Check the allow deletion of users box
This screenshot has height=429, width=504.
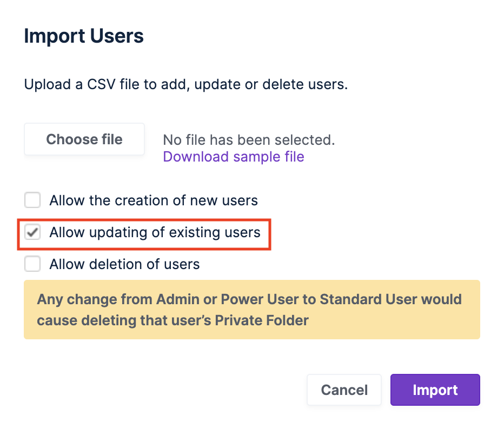(32, 264)
